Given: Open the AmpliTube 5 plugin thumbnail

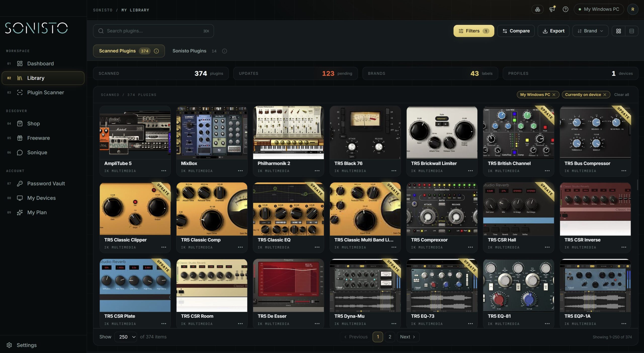Looking at the screenshot, I should (x=135, y=133).
